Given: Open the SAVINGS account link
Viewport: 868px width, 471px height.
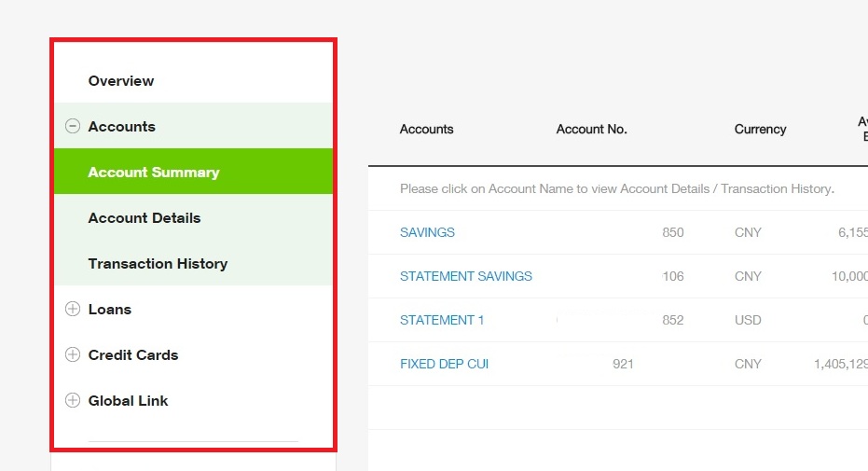Looking at the screenshot, I should click(x=427, y=232).
